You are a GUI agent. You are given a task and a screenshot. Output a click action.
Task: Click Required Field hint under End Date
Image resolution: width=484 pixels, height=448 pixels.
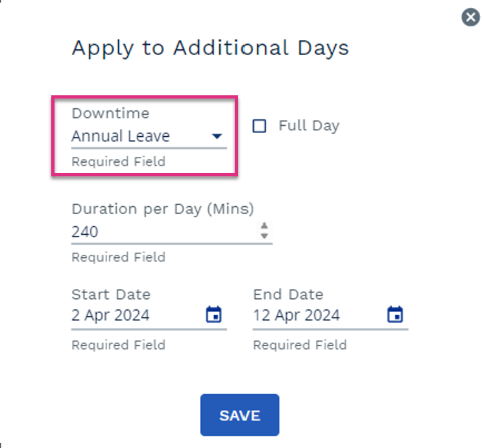tap(300, 345)
